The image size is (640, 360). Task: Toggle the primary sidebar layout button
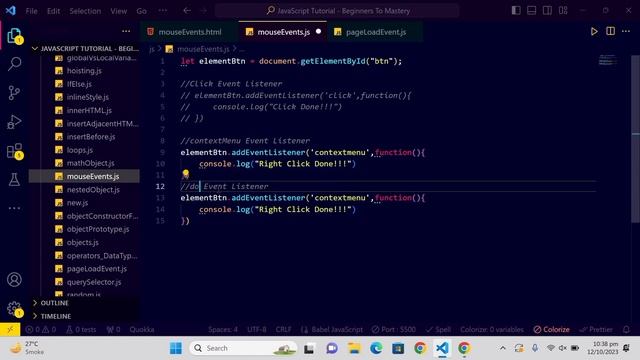point(516,11)
